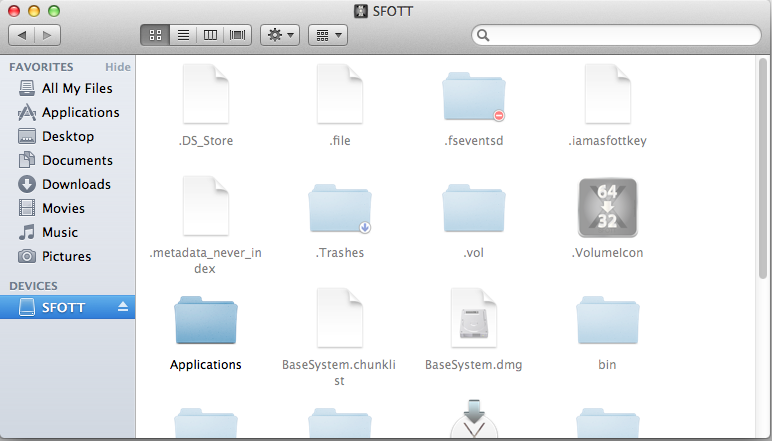
Task: Hide the Favorites sidebar section
Action: click(118, 67)
